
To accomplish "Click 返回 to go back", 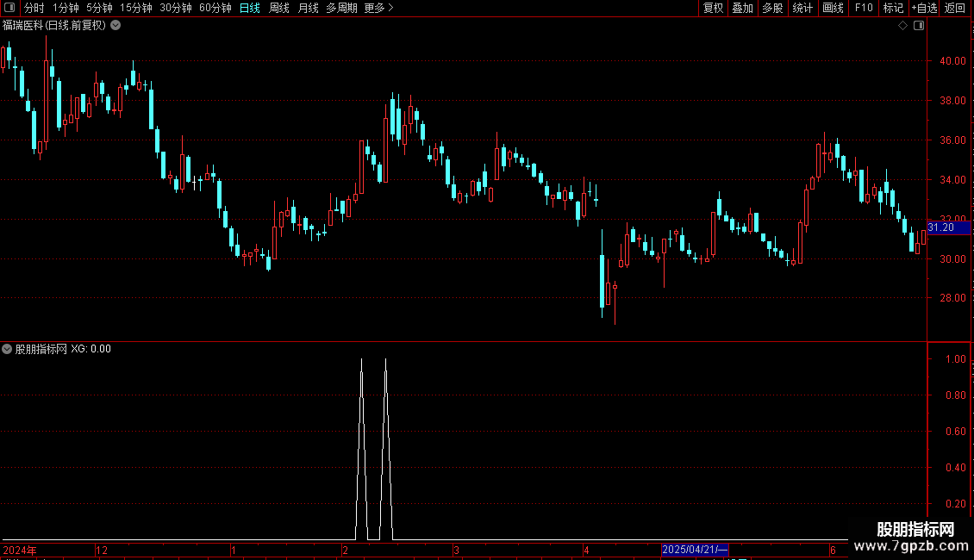I will coord(955,8).
